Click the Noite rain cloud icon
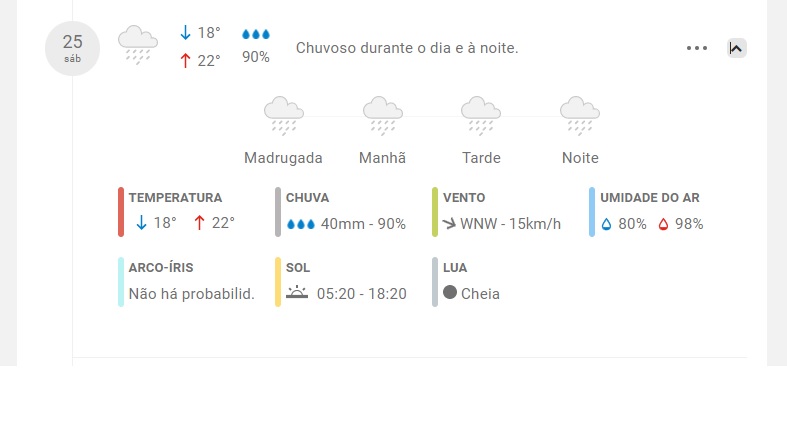The width and height of the screenshot is (787, 421). coord(580,116)
